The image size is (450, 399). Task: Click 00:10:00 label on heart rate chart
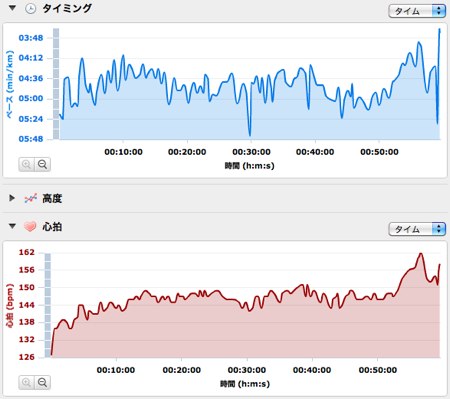click(116, 370)
